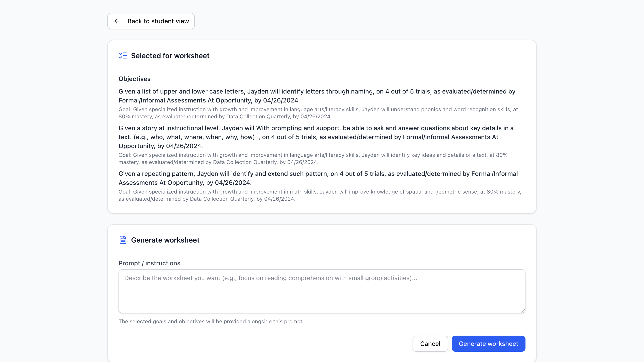
Task: Click the Objectives subheading
Action: point(134,79)
